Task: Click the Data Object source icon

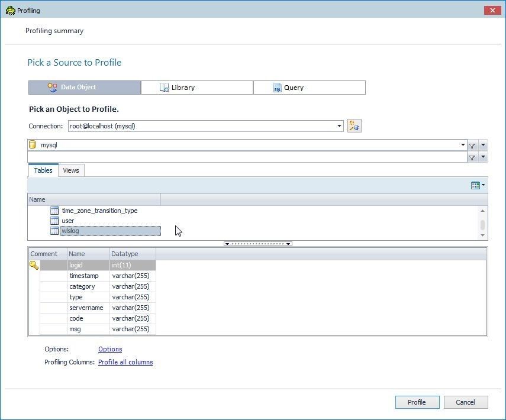Action: coord(52,88)
